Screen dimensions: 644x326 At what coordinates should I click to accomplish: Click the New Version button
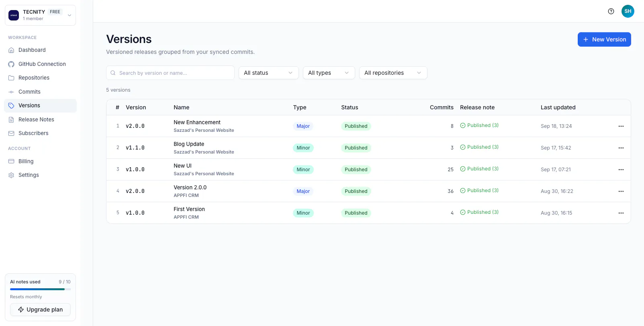pyautogui.click(x=604, y=39)
